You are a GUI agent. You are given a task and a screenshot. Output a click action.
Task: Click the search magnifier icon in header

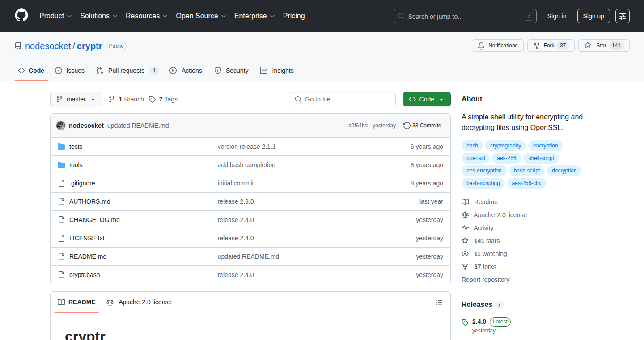tap(401, 17)
